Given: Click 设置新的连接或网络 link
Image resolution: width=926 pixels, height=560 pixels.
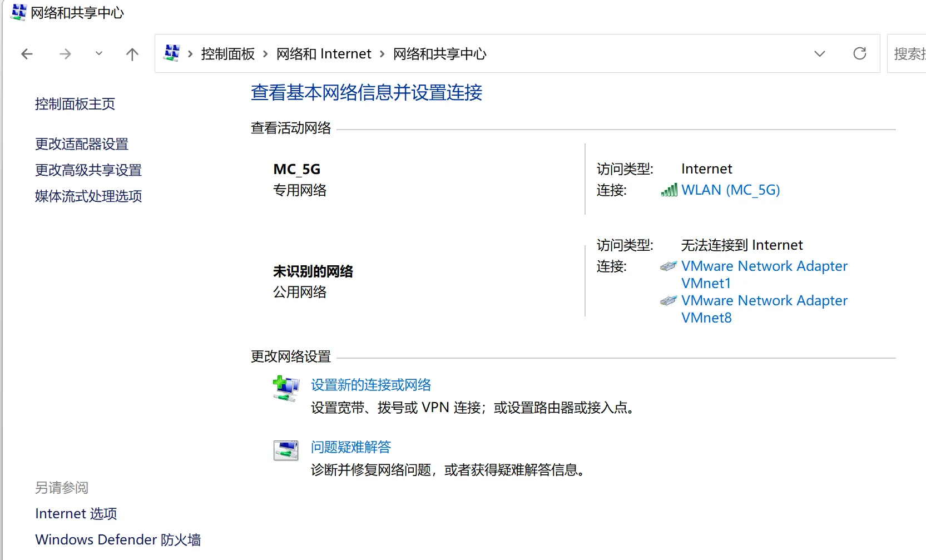Looking at the screenshot, I should point(371,385).
